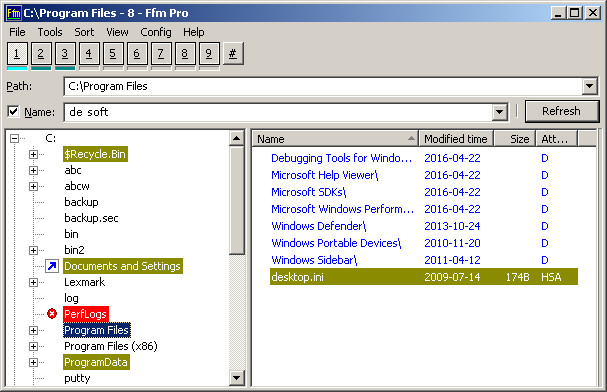Select the desktop.ini file row

[424, 277]
